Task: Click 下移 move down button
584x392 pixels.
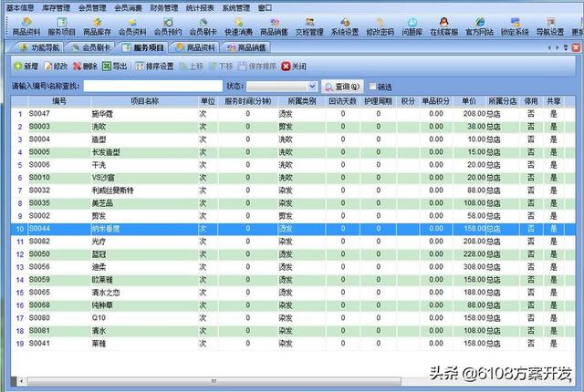Action: [x=221, y=67]
